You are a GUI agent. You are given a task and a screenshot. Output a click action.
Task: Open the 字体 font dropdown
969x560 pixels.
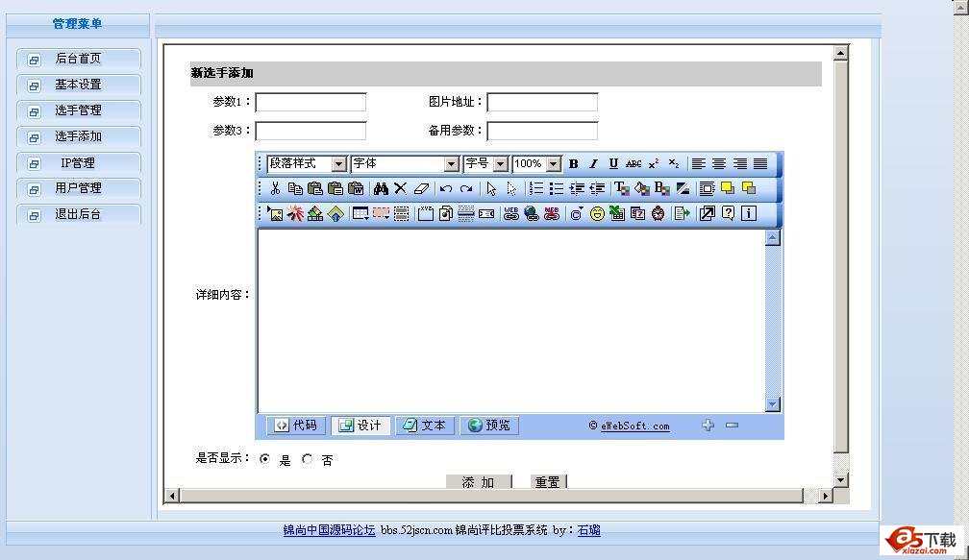point(406,163)
